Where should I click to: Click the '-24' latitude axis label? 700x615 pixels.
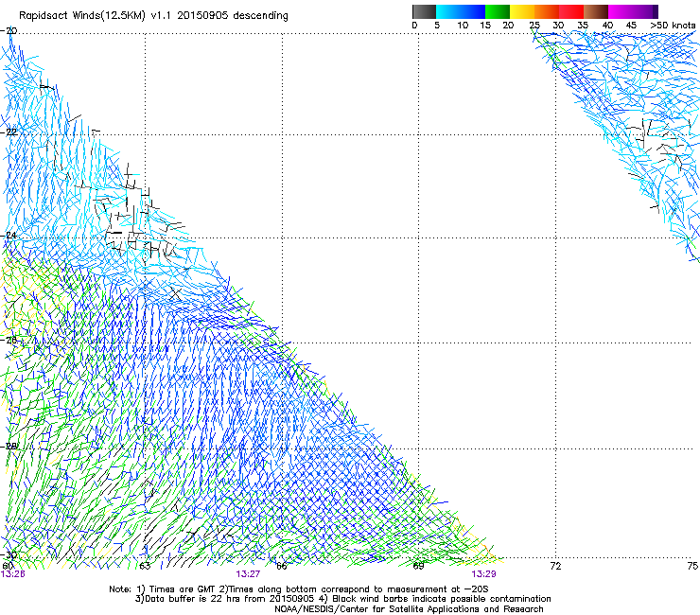coord(9,236)
